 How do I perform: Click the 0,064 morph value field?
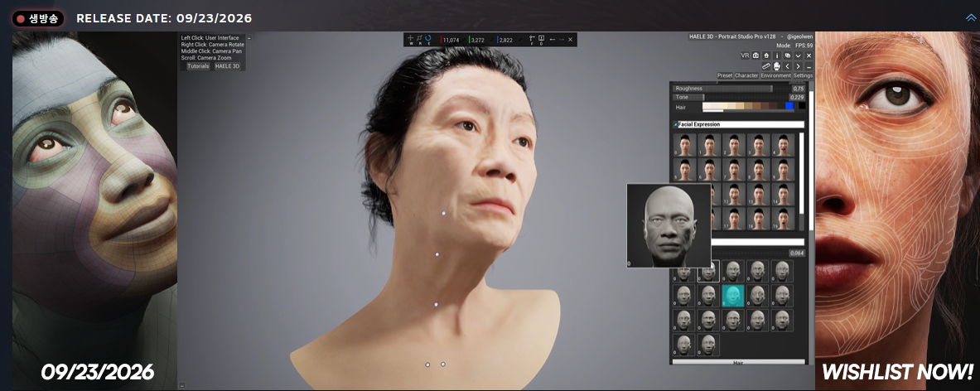[x=796, y=253]
